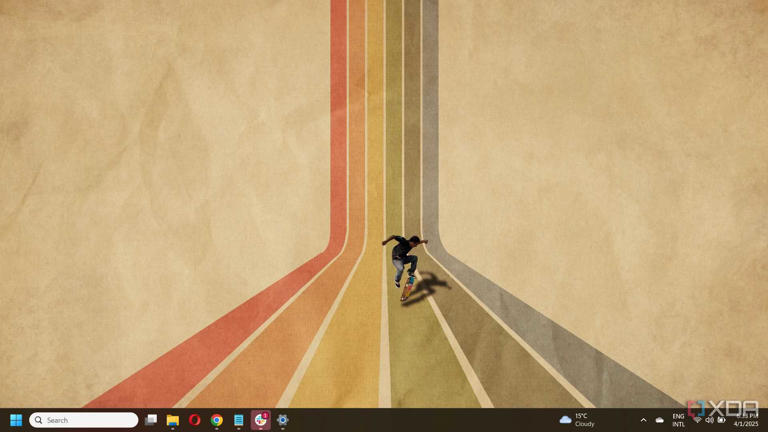Open Wi-Fi network quick settings
The image size is (768, 432).
[697, 420]
